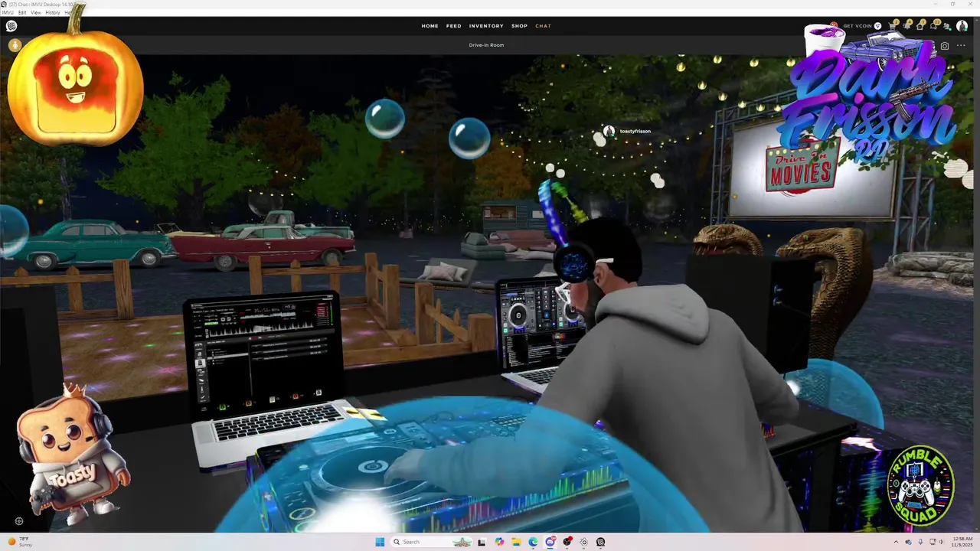Image resolution: width=980 pixels, height=551 pixels.
Task: Click the toastyfrisson name label
Action: (635, 132)
